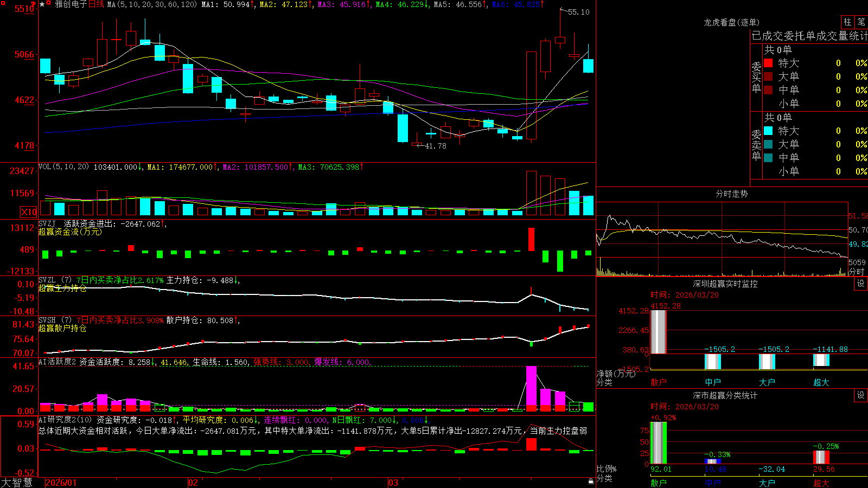
Task: Click the 散户 bar in realtime monitor
Action: [659, 331]
